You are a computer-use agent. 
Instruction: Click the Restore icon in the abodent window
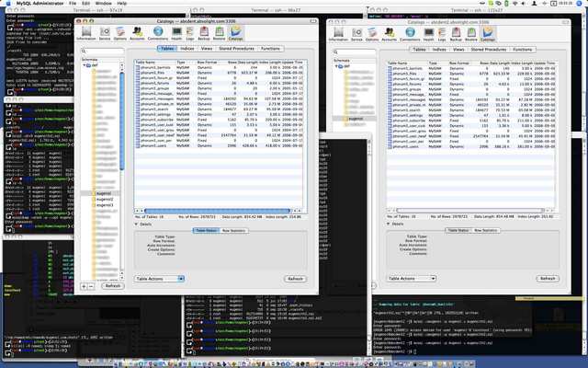pos(217,35)
